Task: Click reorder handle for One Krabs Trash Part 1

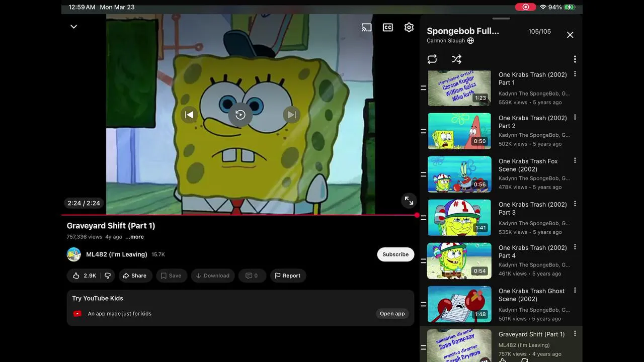Action: [424, 88]
